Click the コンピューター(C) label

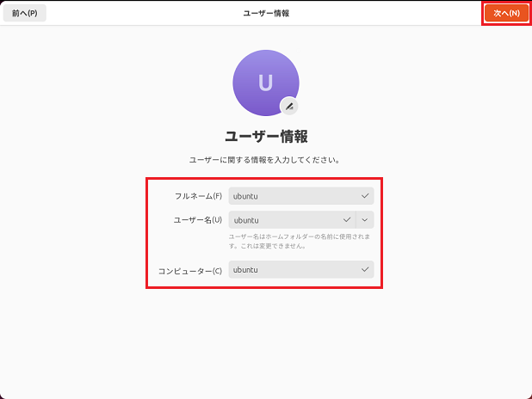(x=190, y=271)
